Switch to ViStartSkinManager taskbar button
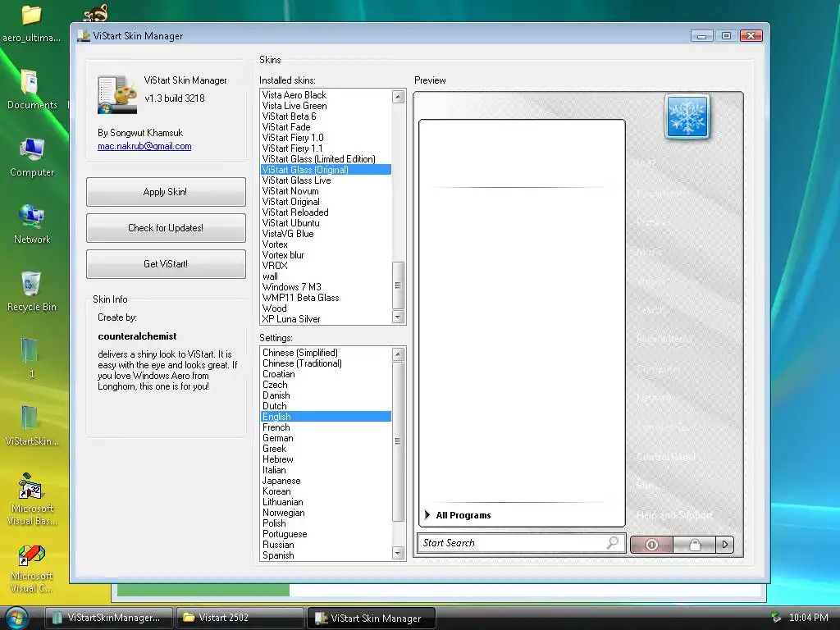 pyautogui.click(x=108, y=618)
